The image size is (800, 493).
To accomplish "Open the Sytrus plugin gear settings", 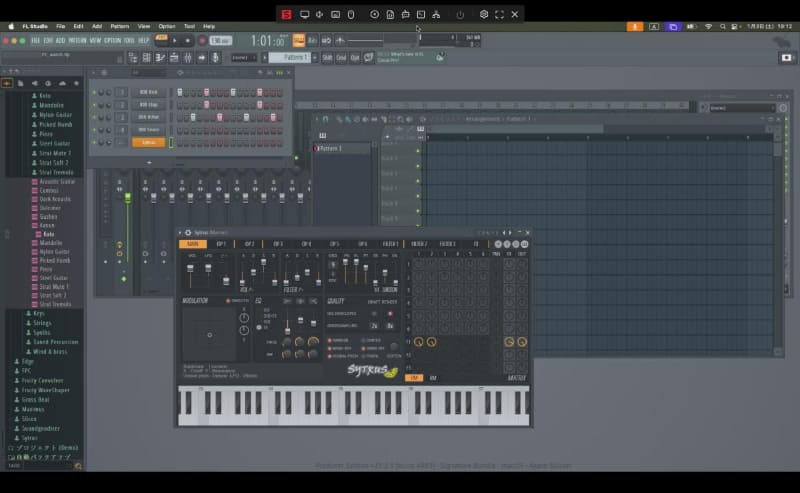I will pos(188,233).
